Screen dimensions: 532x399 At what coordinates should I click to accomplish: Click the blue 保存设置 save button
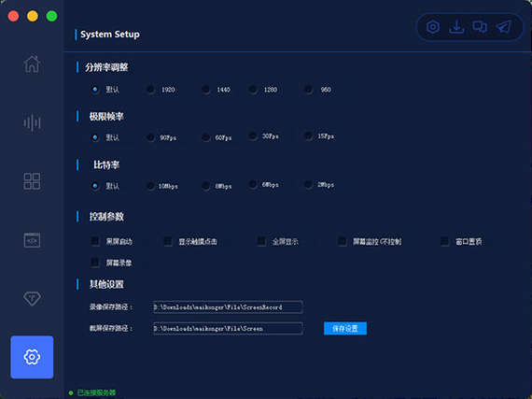coord(345,328)
